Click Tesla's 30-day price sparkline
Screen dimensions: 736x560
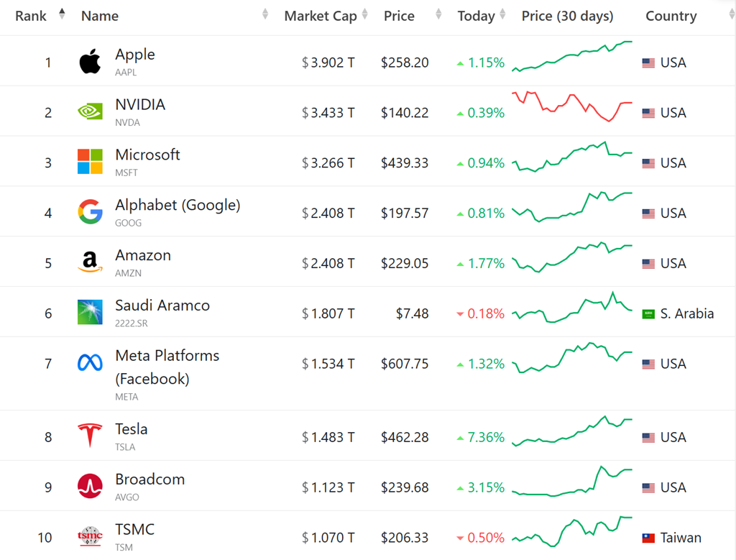(x=571, y=432)
